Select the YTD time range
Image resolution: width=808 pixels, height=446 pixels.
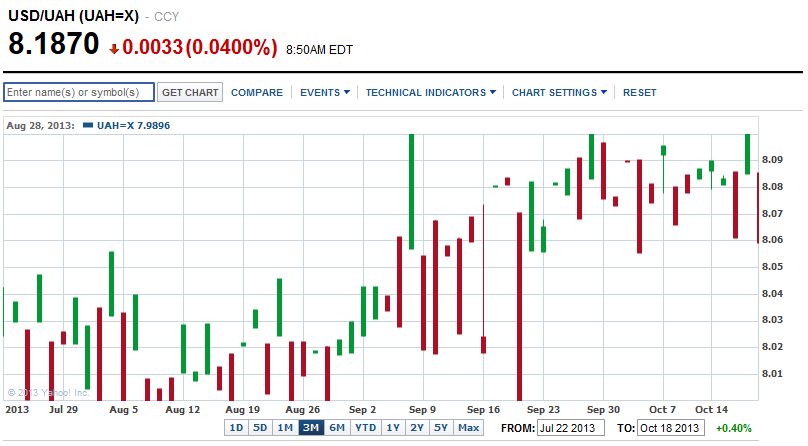365,428
